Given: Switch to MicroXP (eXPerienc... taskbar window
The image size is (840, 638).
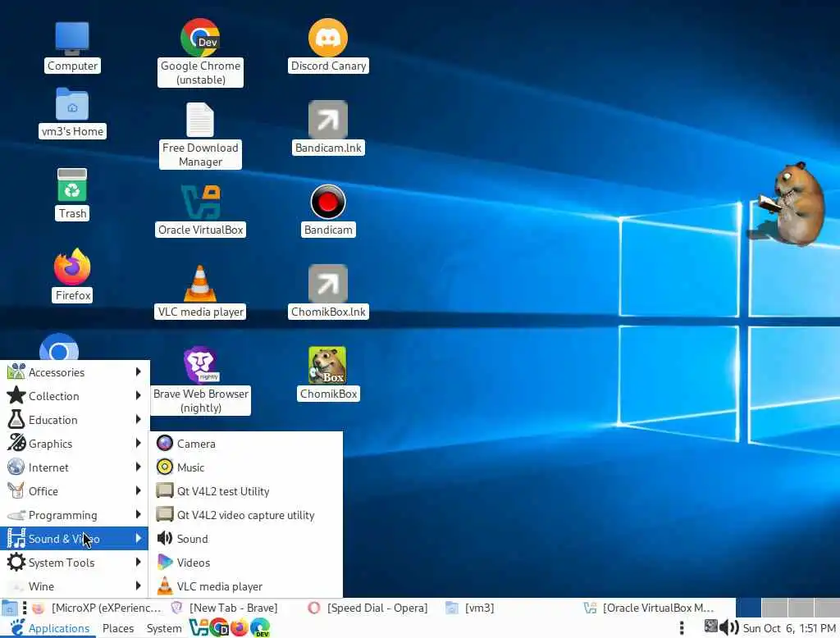Looking at the screenshot, I should pos(98,608).
